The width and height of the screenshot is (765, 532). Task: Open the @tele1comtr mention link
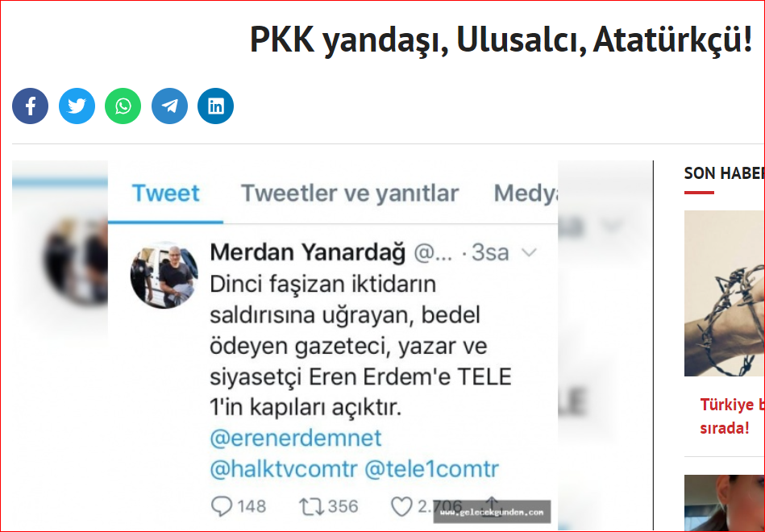pyautogui.click(x=432, y=469)
